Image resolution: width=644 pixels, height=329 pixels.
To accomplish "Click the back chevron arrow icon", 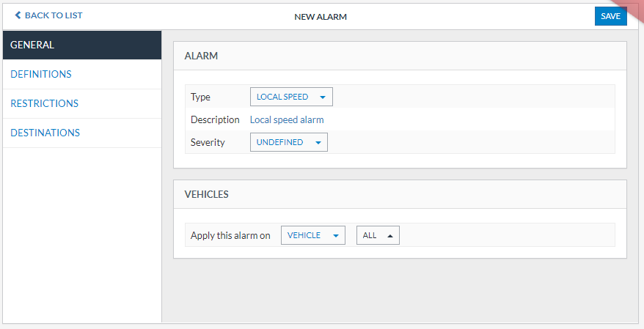I will coord(18,15).
